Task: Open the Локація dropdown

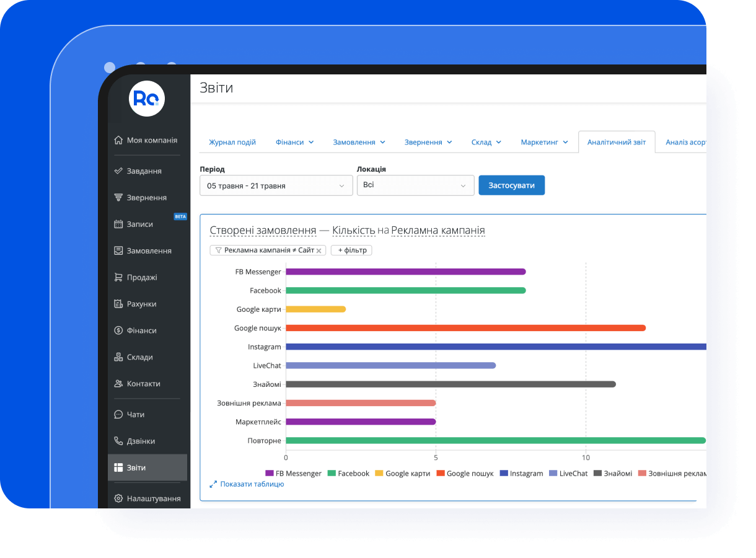Action: (415, 185)
